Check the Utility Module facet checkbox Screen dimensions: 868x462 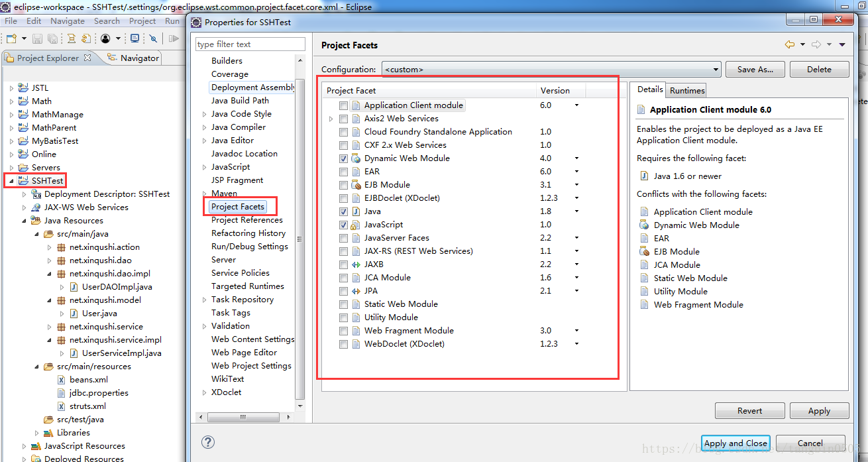tap(343, 318)
